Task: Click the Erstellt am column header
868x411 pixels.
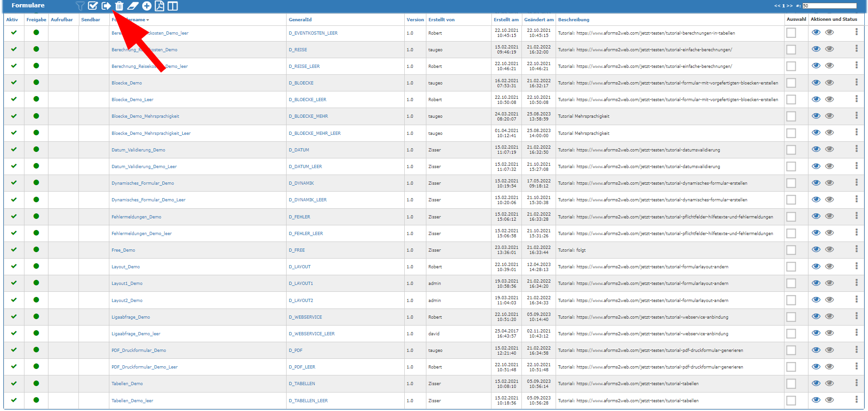Action: (x=506, y=20)
